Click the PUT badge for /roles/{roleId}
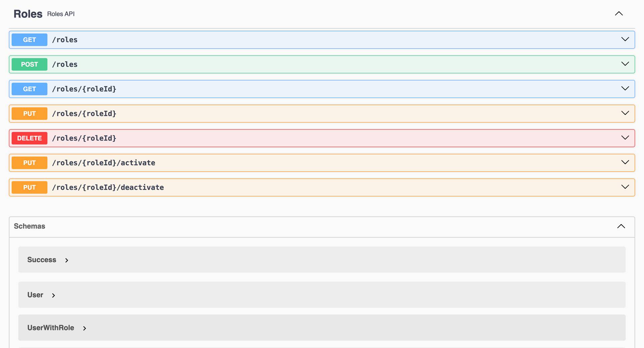 tap(30, 113)
